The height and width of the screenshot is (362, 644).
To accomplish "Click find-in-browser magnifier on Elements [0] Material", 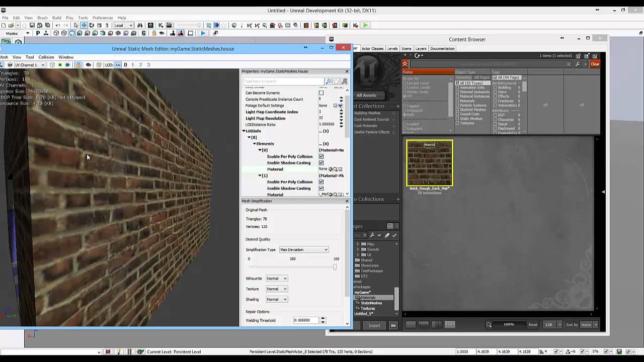I will 335,169.
